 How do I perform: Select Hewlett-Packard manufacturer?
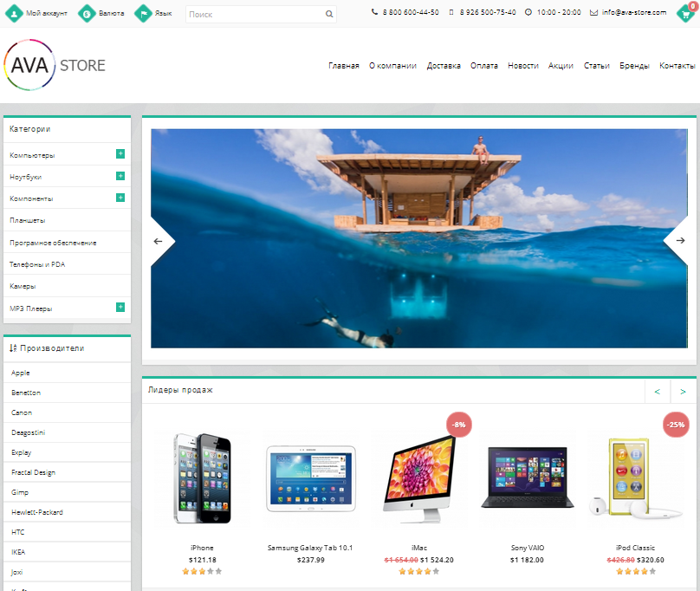(x=37, y=512)
